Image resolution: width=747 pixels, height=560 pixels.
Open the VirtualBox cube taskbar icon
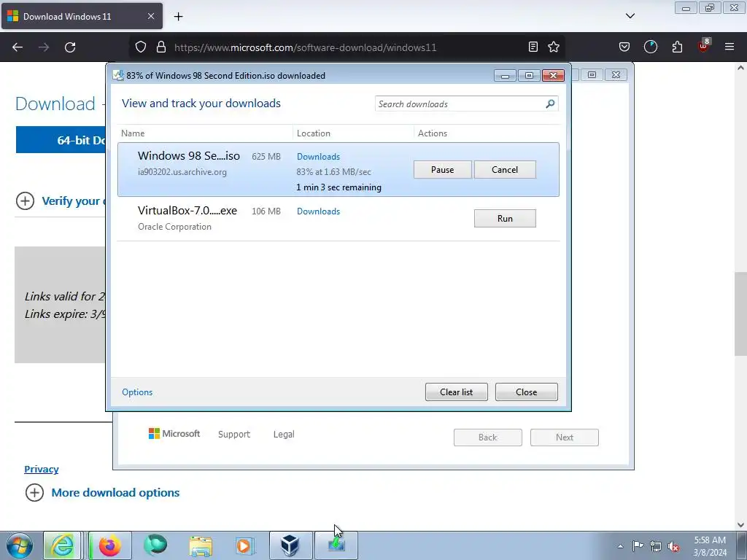click(x=290, y=545)
